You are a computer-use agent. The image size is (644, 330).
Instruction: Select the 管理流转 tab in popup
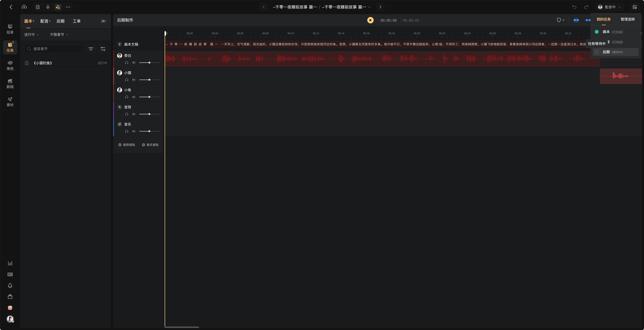pos(627,19)
